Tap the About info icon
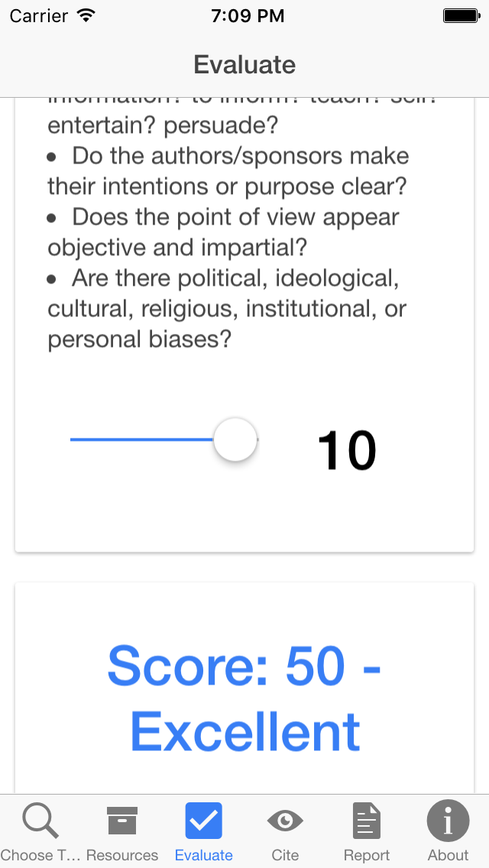The image size is (489, 868). 448,820
